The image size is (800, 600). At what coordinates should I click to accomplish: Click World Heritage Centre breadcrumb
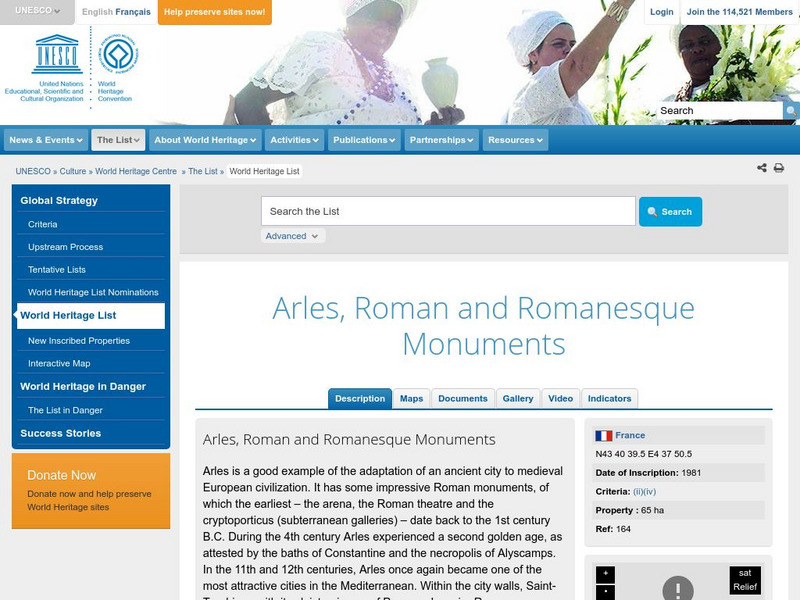click(136, 171)
